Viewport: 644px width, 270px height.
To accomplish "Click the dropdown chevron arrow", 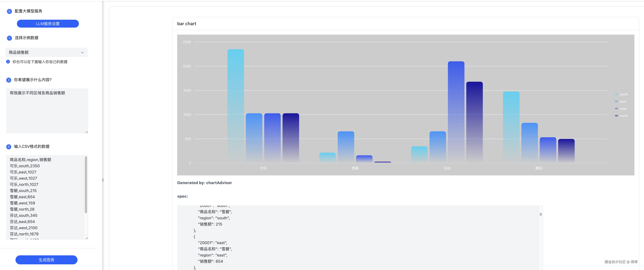I will click(82, 53).
